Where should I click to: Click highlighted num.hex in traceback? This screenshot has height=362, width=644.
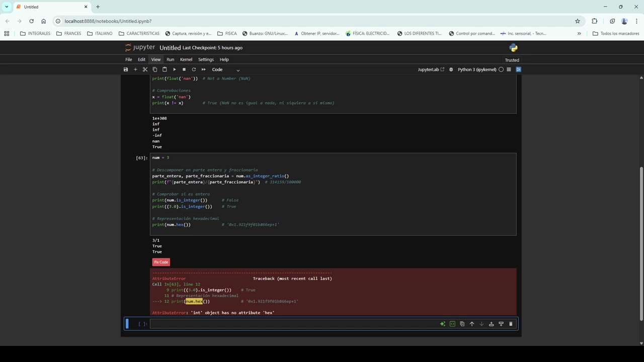tap(194, 301)
